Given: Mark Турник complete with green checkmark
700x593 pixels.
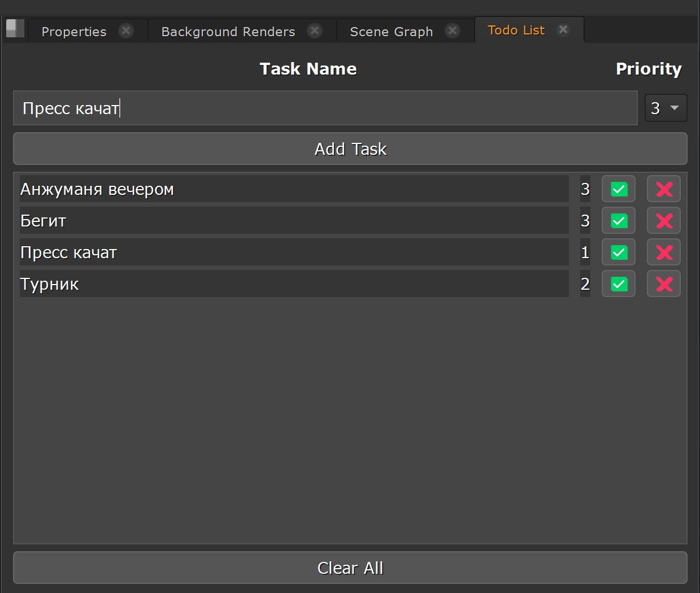Looking at the screenshot, I should click(619, 284).
